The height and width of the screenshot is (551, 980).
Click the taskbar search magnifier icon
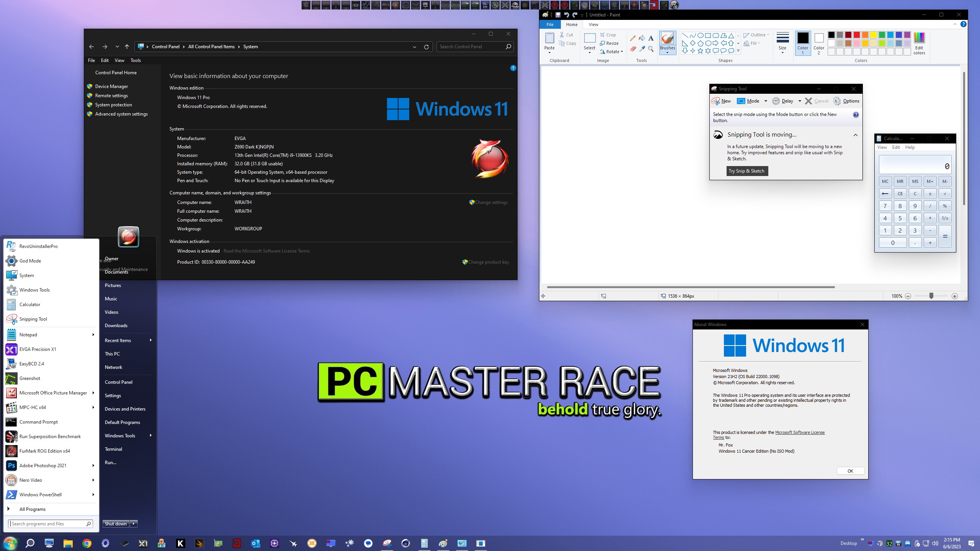coord(30,543)
